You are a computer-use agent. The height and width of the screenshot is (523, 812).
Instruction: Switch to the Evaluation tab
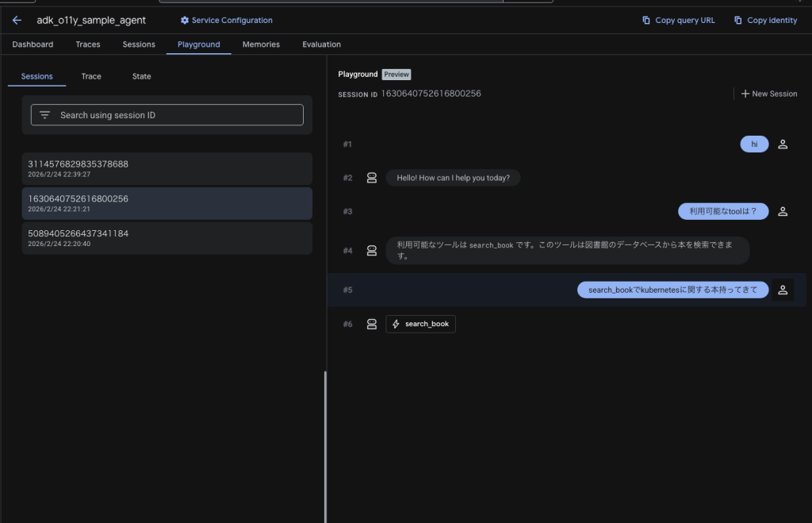pos(321,44)
